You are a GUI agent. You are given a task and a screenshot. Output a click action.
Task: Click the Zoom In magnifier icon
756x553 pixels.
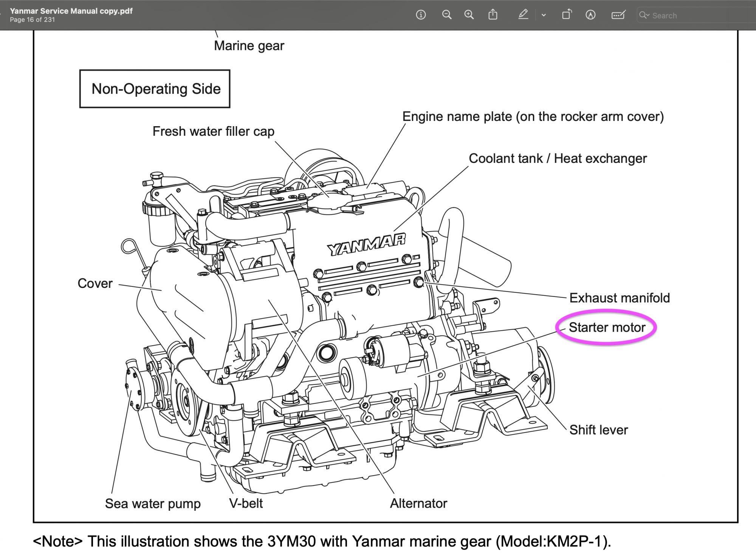(x=469, y=15)
